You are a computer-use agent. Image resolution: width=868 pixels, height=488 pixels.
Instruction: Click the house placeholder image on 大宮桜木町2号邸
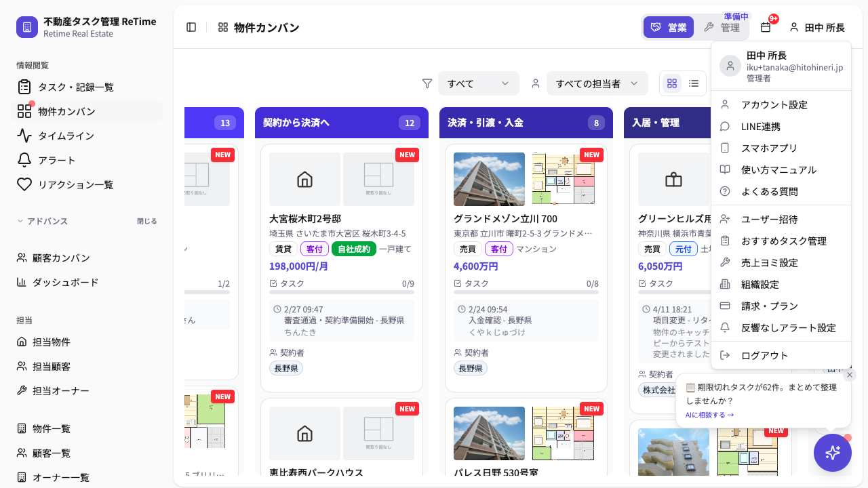304,179
